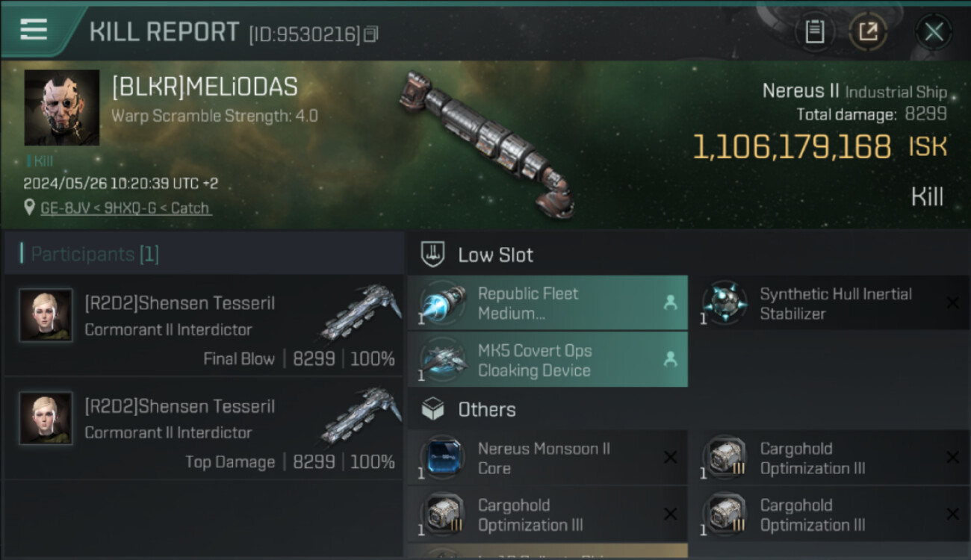This screenshot has width=971, height=560.
Task: Click the share kill report icon
Action: 867,32
